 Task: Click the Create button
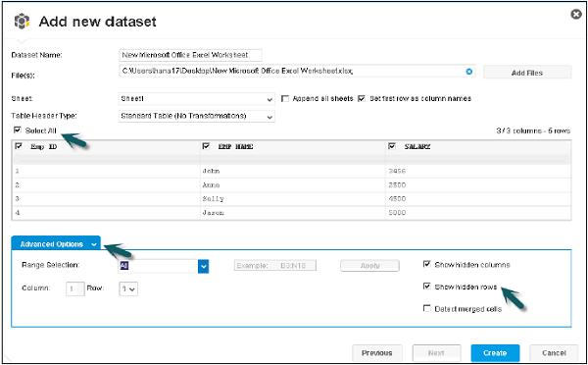pos(495,353)
